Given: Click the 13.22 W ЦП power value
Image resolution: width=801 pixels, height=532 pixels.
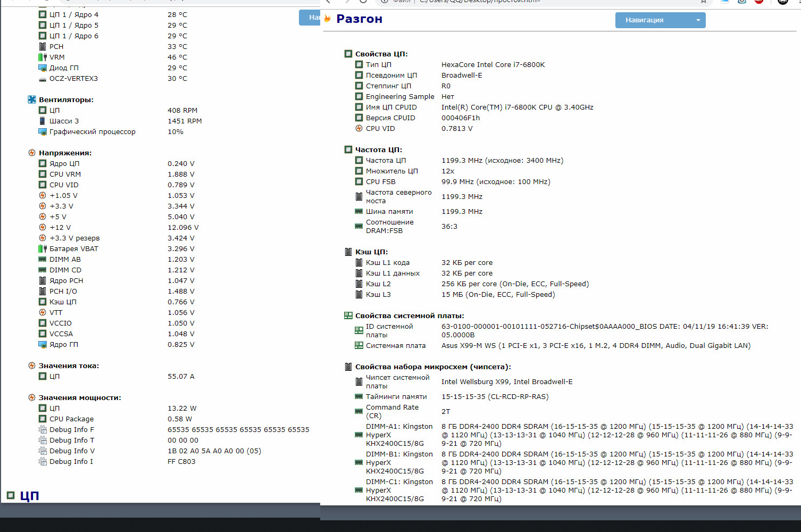Looking at the screenshot, I should click(182, 408).
